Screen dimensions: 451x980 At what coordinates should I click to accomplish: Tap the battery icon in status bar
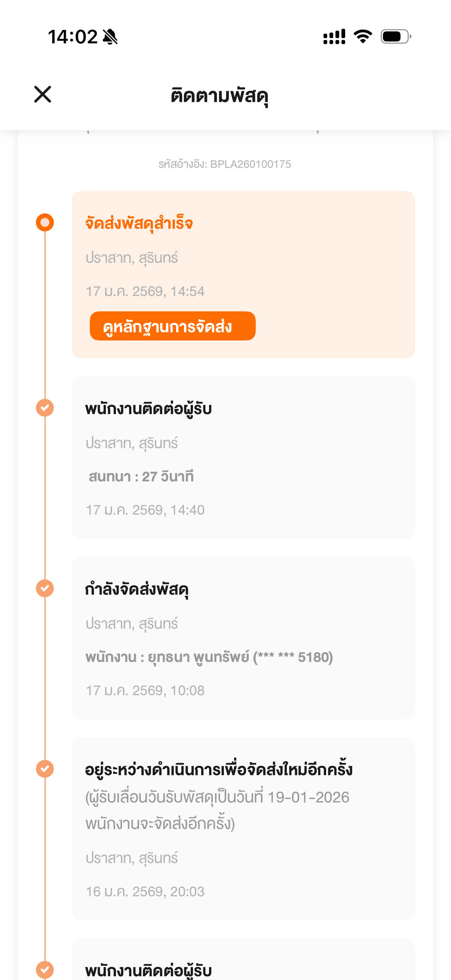(x=395, y=37)
